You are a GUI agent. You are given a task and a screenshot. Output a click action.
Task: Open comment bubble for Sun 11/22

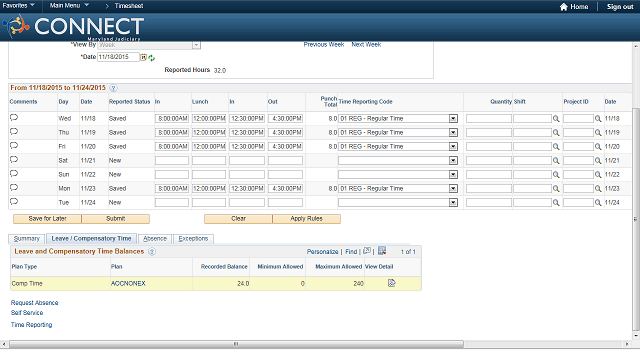tap(14, 173)
